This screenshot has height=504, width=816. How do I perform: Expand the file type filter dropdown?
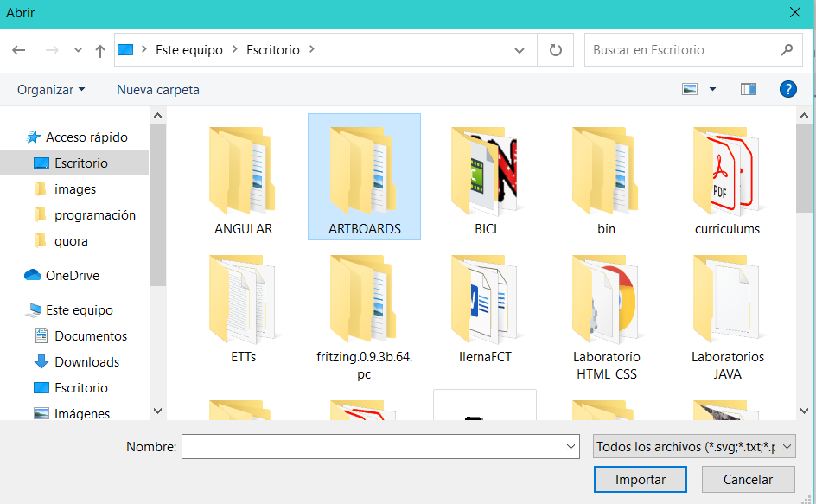(x=694, y=446)
